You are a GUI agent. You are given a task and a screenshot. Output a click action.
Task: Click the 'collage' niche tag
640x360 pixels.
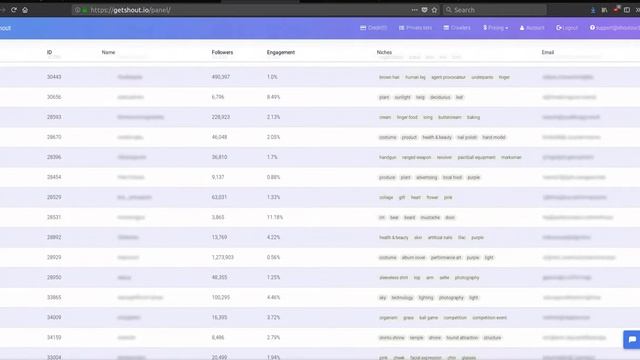coord(386,197)
